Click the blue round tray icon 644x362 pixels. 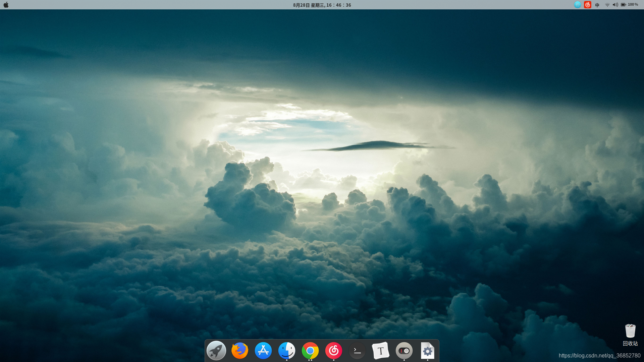pyautogui.click(x=577, y=5)
